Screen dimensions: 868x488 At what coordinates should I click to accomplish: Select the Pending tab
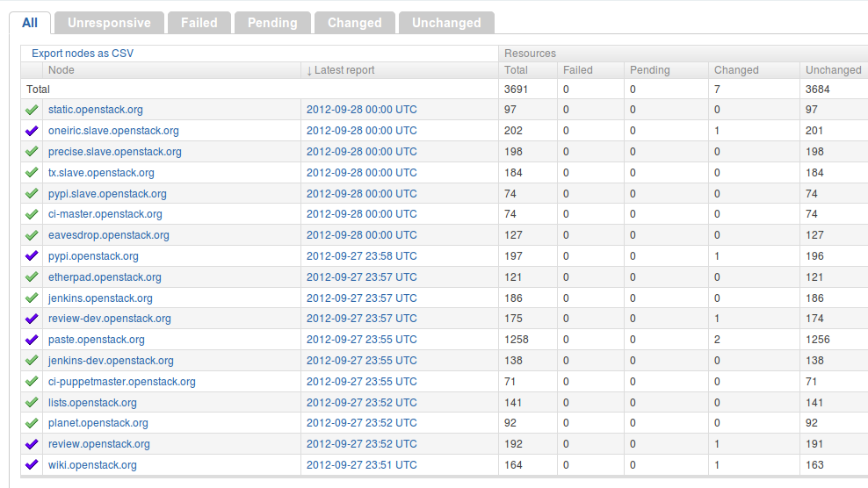coord(272,23)
